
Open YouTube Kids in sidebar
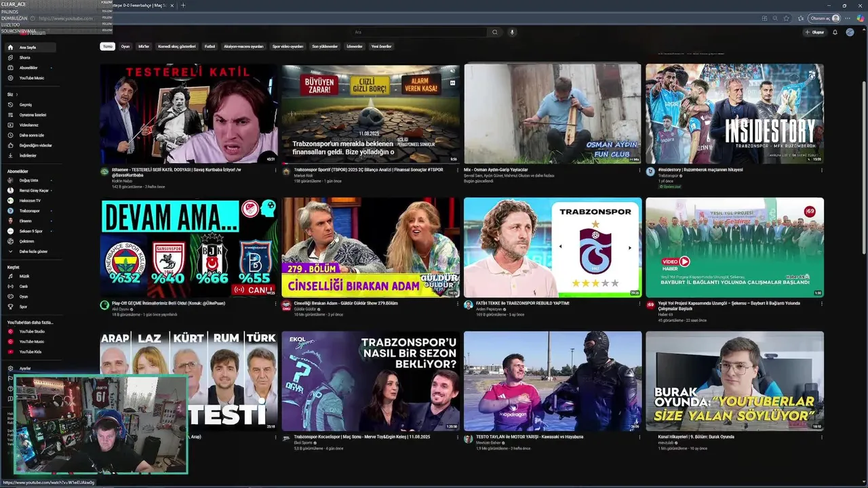29,352
